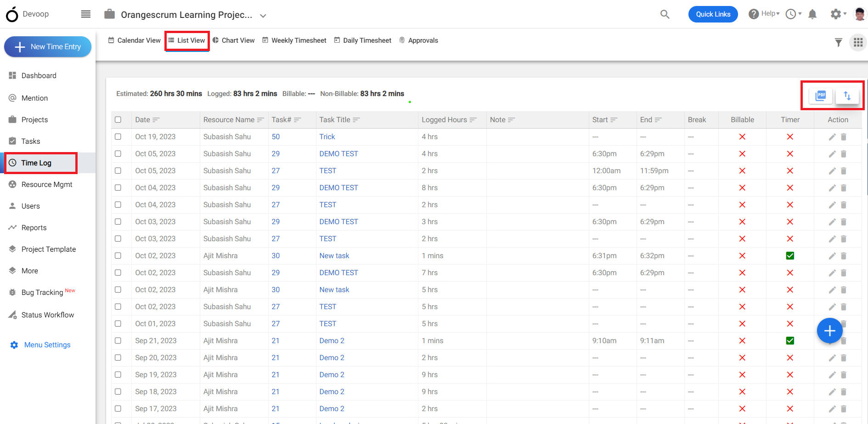Open Mention in sidebar
This screenshot has width=868, height=424.
coord(28,98)
